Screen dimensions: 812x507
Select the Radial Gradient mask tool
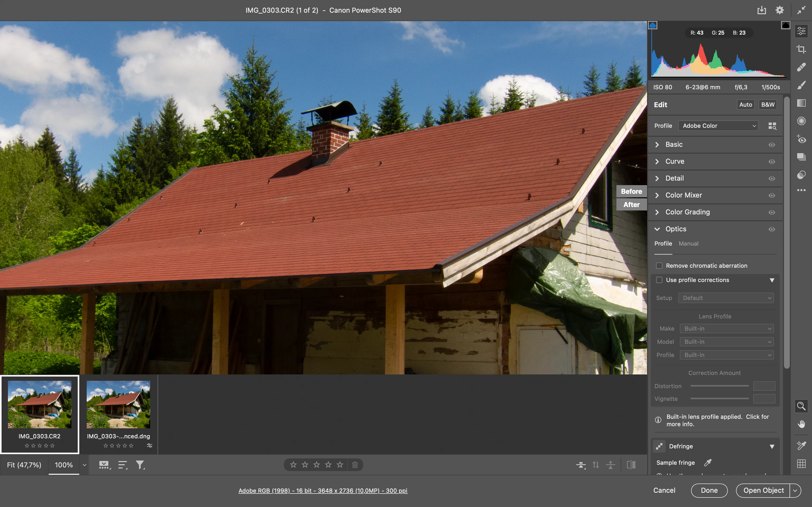pyautogui.click(x=801, y=121)
